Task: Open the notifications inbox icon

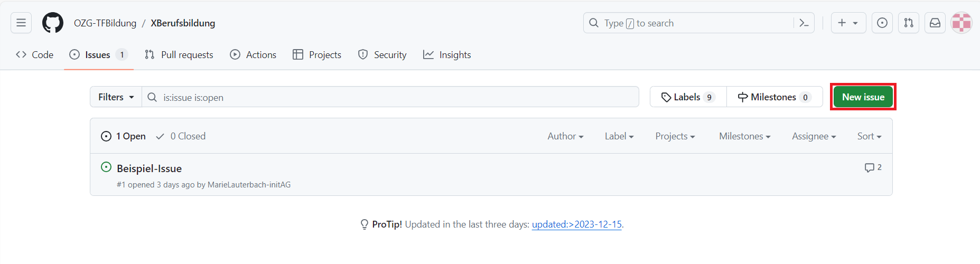Action: point(935,23)
